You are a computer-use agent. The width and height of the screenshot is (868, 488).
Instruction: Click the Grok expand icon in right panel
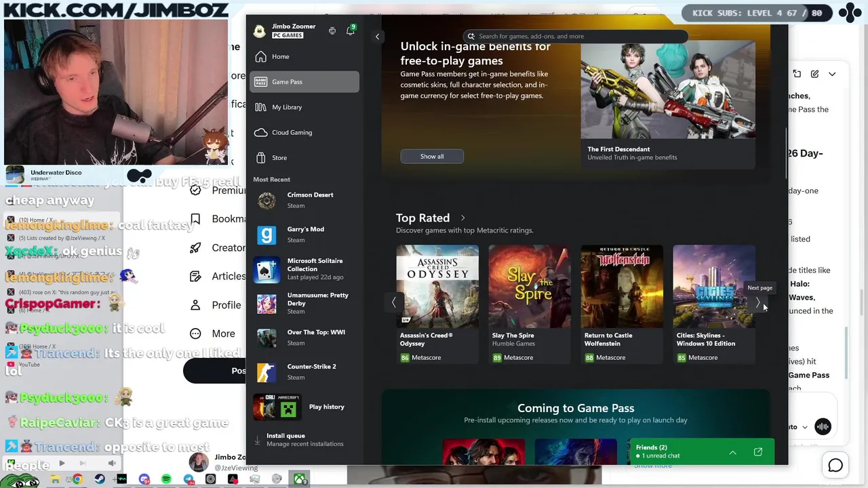click(x=797, y=74)
